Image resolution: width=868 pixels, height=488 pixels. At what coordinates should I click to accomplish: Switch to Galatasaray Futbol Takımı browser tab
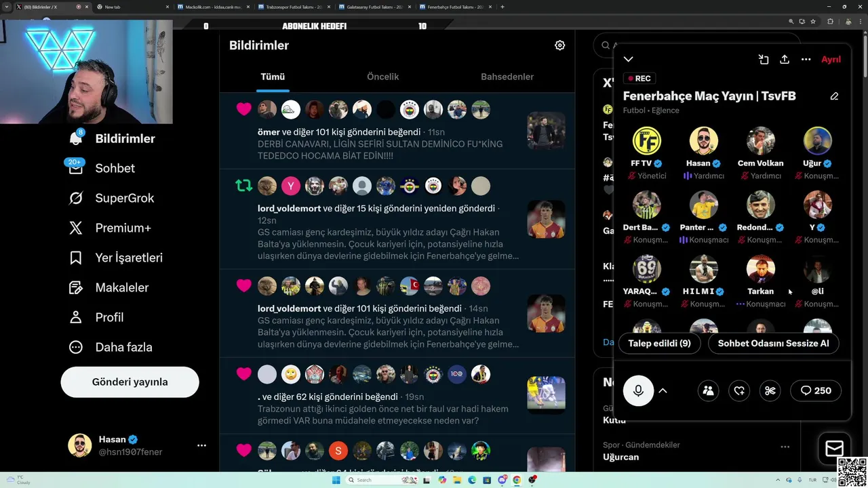374,7
